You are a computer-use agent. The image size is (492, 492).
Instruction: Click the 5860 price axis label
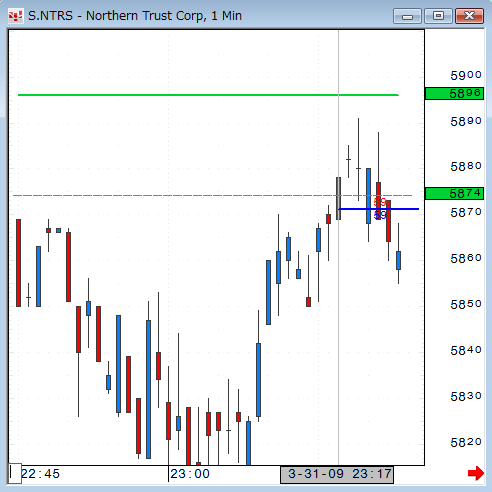tap(466, 258)
